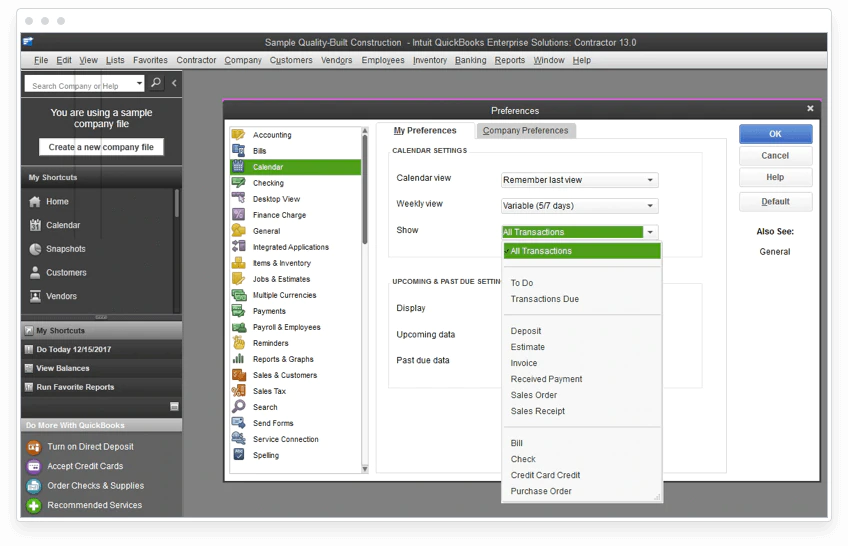Select Sales Receipt in the Show list
This screenshot has height=546, width=848.
pyautogui.click(x=538, y=411)
